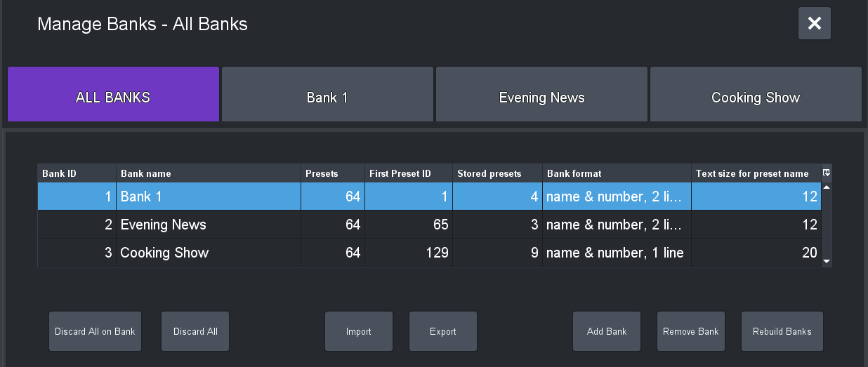
Task: Click Bank ID cell 1
Action: (77, 196)
